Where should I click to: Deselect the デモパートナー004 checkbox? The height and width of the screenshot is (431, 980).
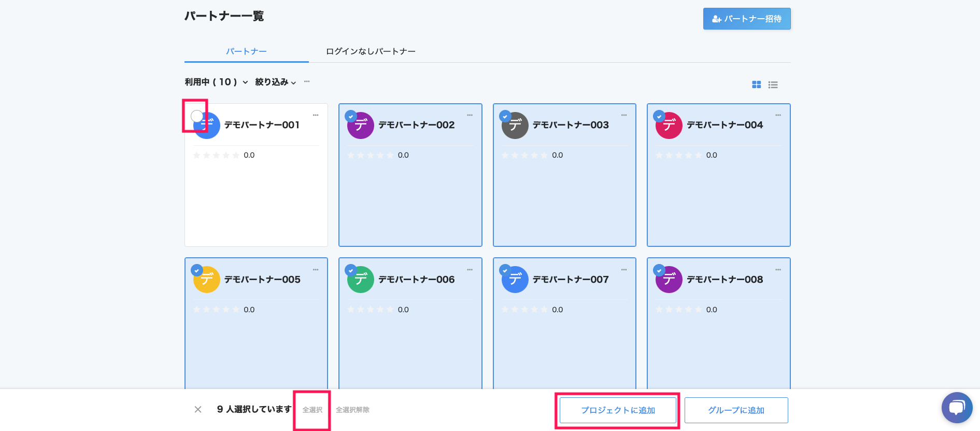(x=659, y=116)
